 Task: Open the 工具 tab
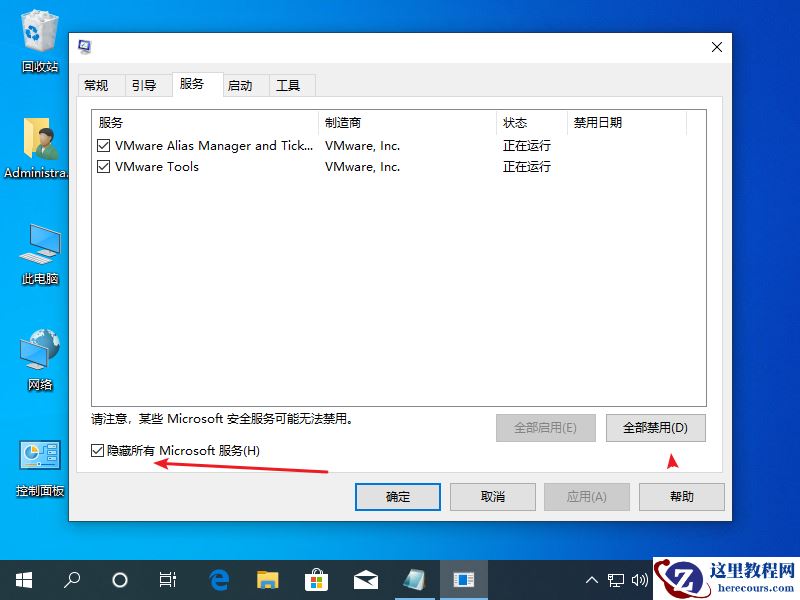click(x=290, y=85)
